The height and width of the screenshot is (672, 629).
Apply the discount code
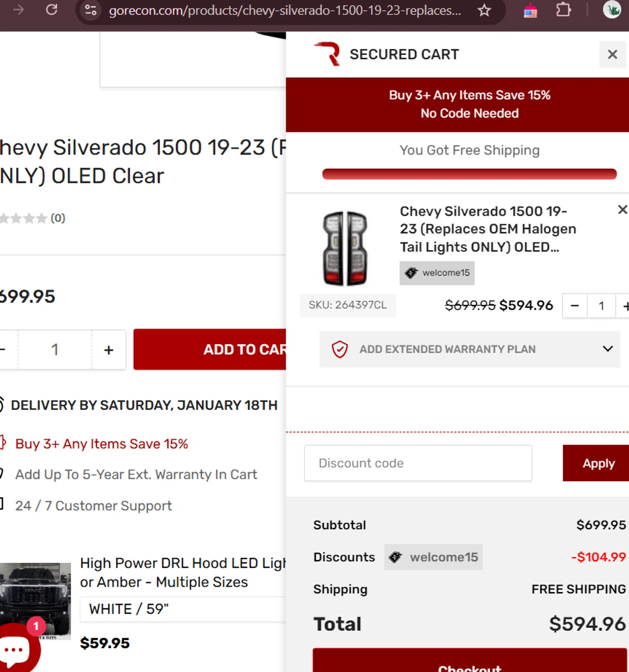[x=596, y=463]
